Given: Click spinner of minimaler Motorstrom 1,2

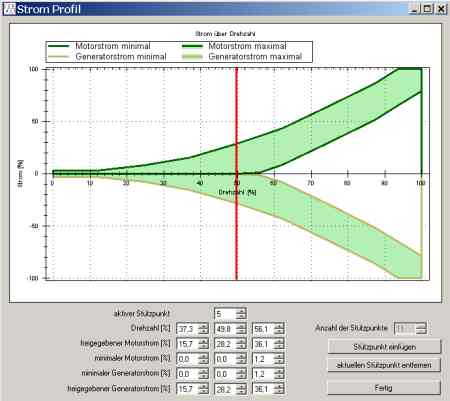Looking at the screenshot, I should (x=279, y=359).
